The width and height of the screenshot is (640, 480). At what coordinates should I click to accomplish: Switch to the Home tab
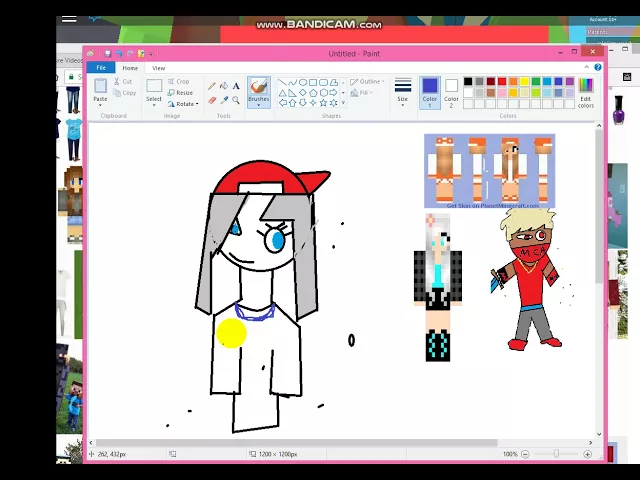pyautogui.click(x=130, y=68)
